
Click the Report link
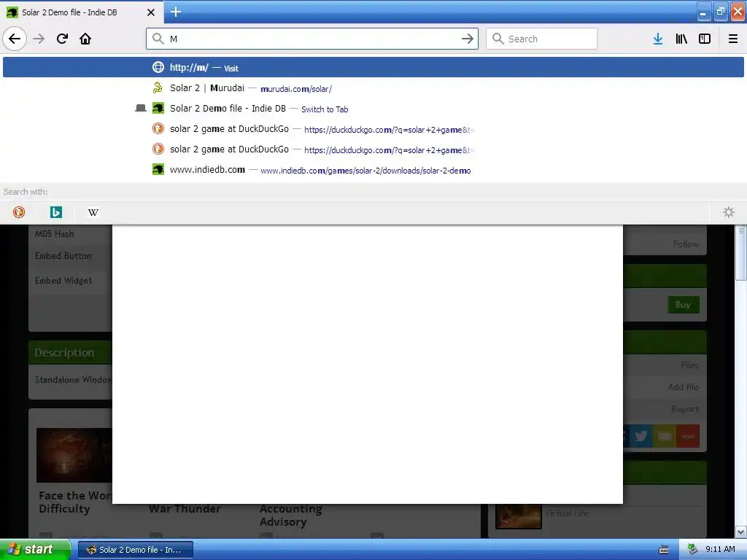coord(685,409)
